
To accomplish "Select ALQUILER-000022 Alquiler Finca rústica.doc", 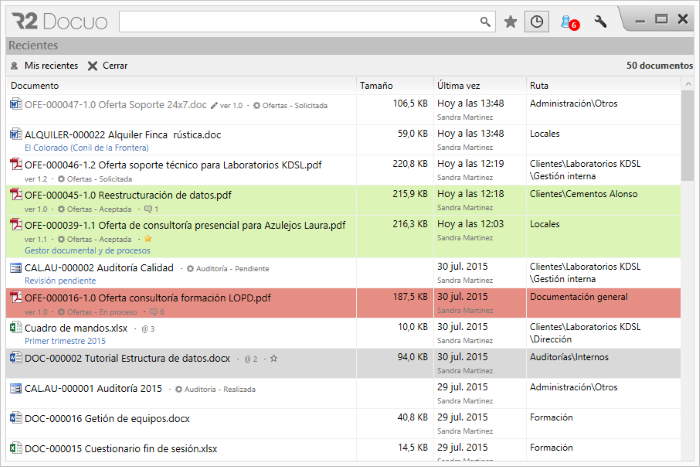I will tap(123, 134).
